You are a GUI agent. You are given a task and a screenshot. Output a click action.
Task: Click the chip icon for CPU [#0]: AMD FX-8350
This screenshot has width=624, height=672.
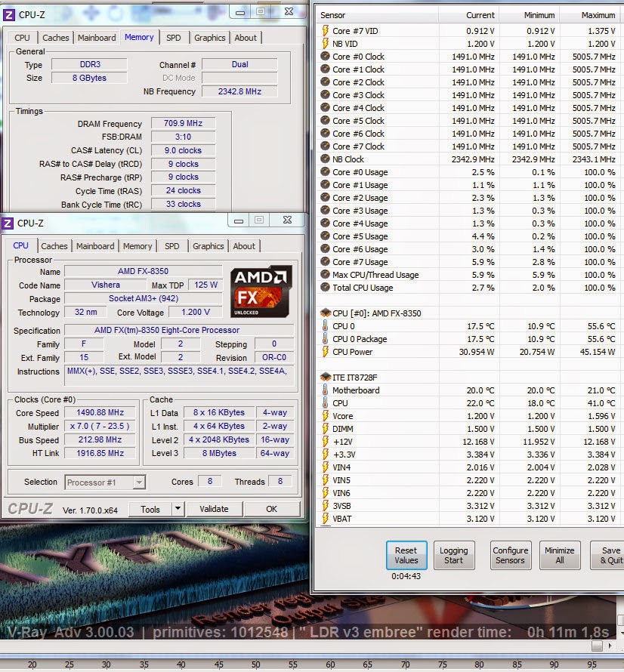point(326,313)
